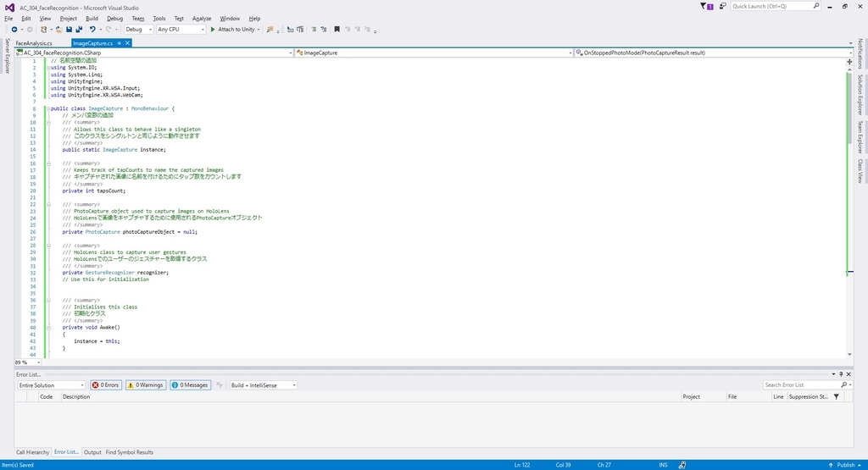Open the Debug configuration dropdown

click(138, 30)
